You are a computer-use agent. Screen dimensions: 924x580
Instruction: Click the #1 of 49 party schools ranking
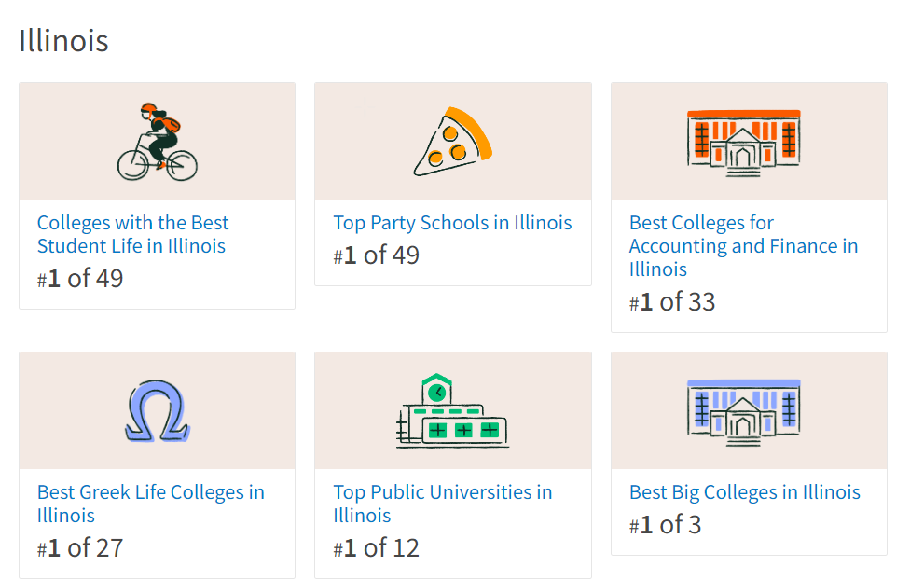[x=376, y=255]
